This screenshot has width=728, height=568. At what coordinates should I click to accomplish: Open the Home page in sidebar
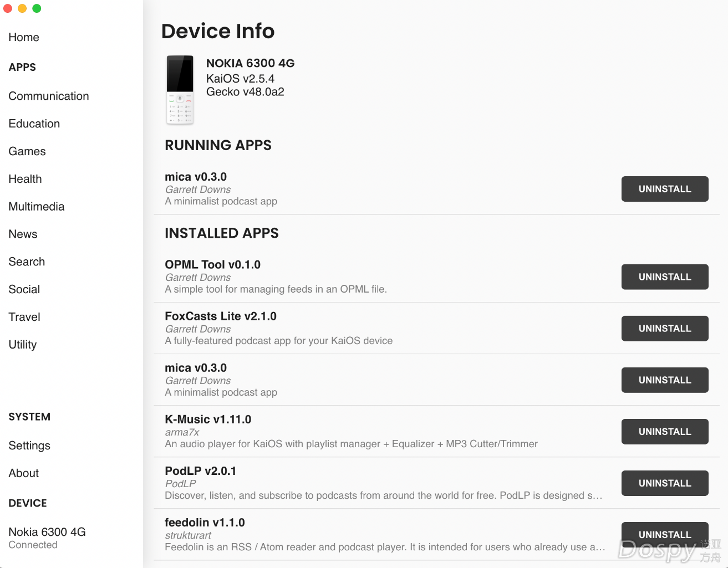tap(24, 37)
